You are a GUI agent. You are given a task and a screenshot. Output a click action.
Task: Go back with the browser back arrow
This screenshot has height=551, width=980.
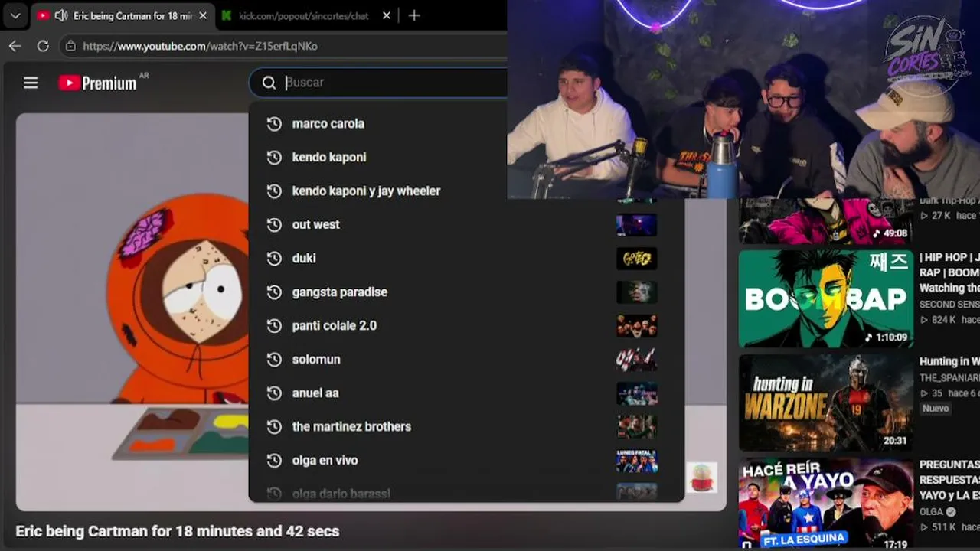point(15,46)
